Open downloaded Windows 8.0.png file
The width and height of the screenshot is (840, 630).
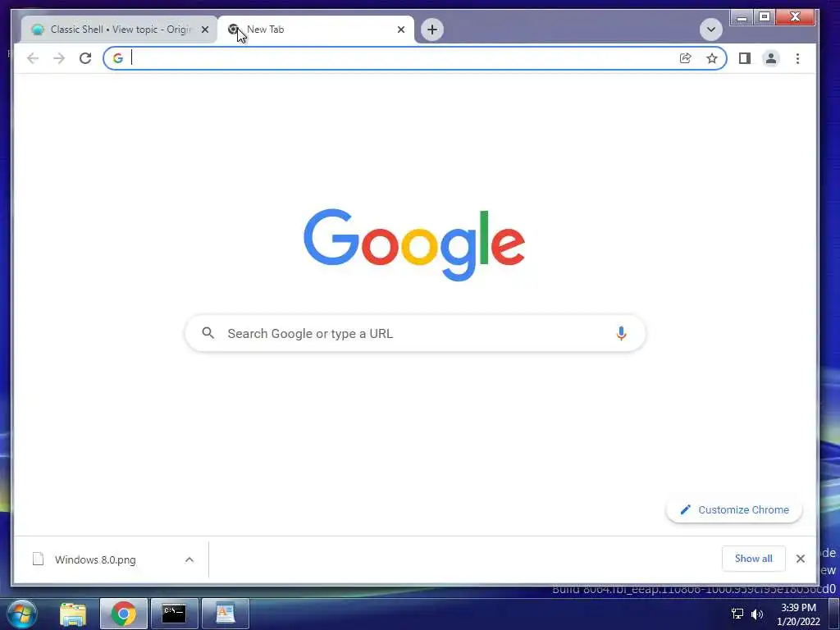coord(95,559)
